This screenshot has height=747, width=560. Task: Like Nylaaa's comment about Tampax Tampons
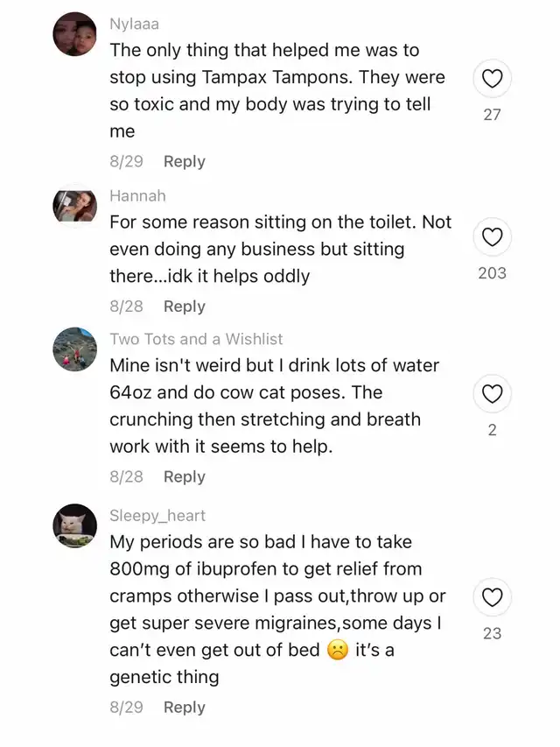pyautogui.click(x=492, y=81)
